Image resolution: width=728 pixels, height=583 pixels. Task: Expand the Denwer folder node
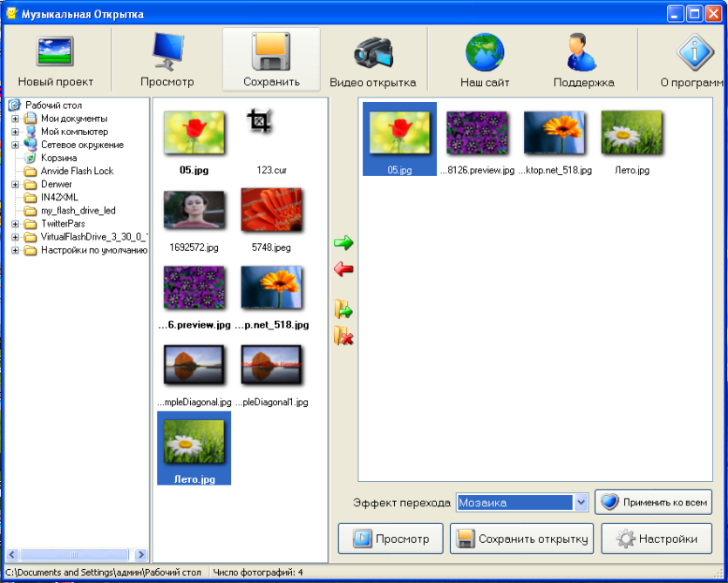click(16, 184)
